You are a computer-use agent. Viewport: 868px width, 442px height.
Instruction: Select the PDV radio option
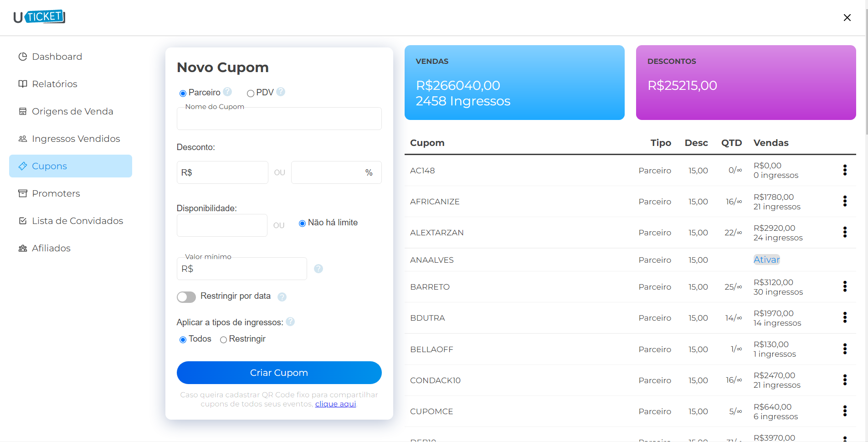250,93
